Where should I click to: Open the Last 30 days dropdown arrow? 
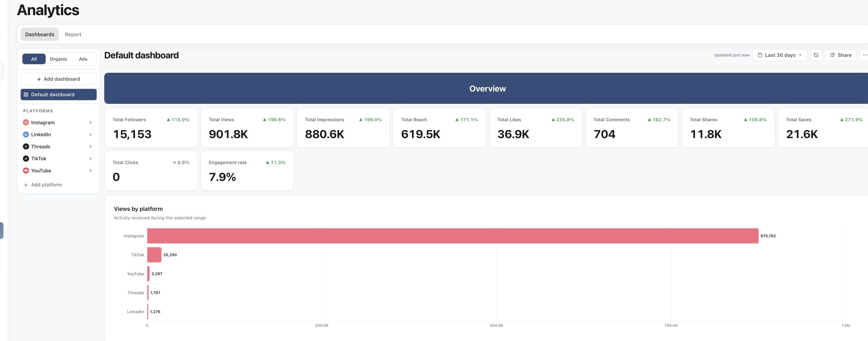[x=800, y=55]
